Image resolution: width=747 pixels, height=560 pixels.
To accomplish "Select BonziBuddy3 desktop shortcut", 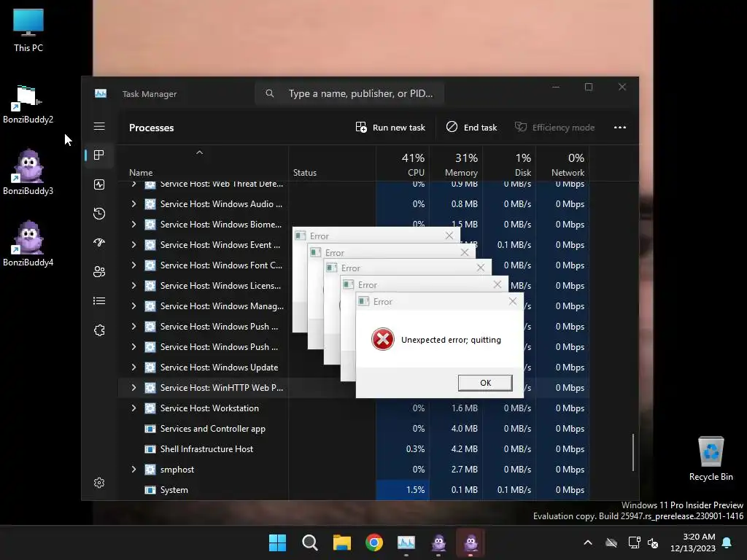I will tap(28, 172).
